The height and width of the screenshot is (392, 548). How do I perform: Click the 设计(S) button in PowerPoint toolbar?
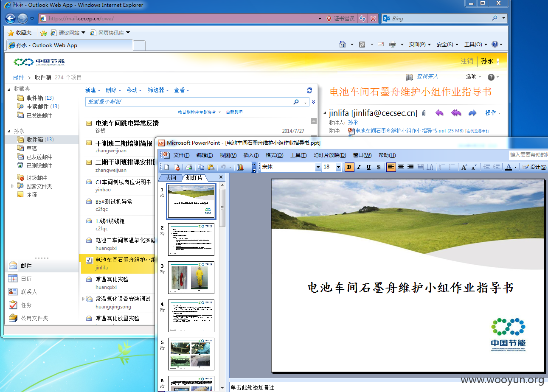click(534, 167)
